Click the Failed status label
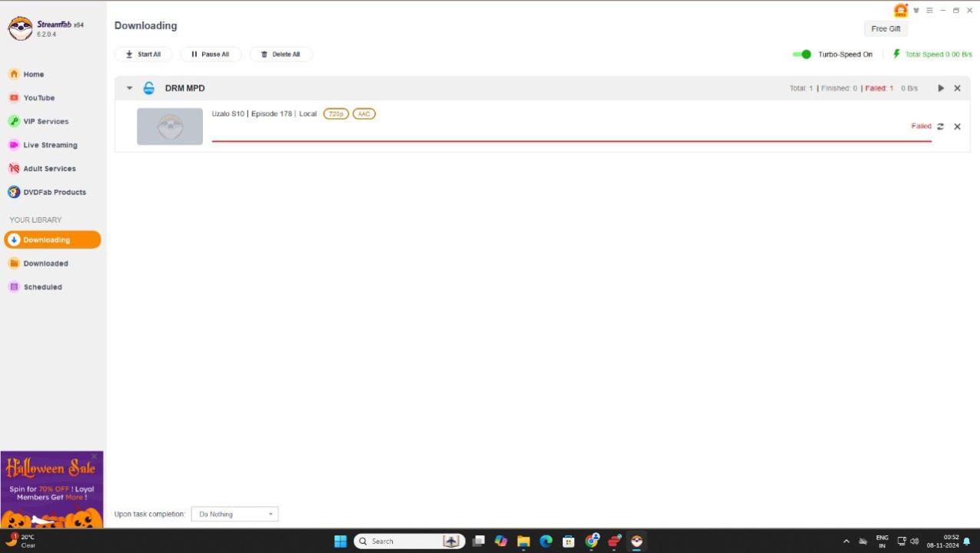The image size is (980, 553). click(x=922, y=126)
